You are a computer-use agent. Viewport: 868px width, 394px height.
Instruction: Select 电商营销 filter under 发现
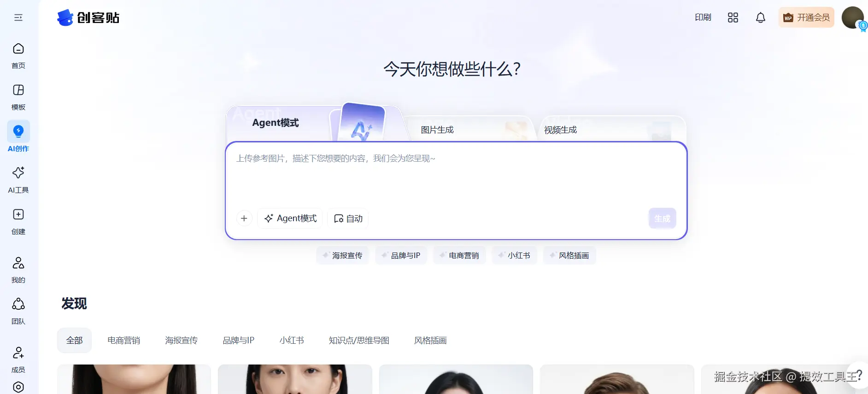coord(123,341)
